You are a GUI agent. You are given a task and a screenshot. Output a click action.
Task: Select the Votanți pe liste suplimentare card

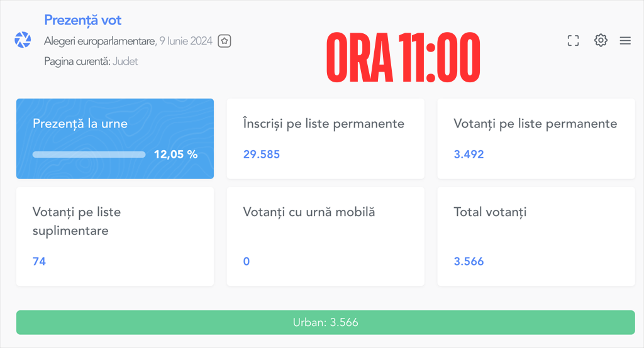[115, 236]
